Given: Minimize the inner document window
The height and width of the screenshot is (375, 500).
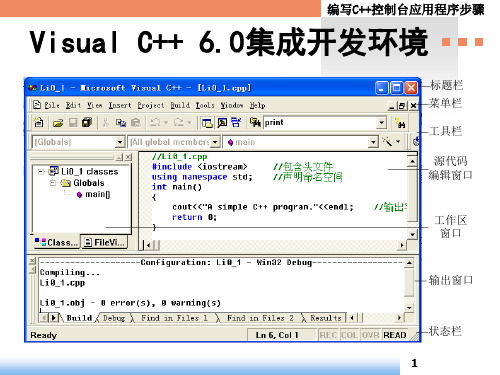Looking at the screenshot, I should 392,106.
